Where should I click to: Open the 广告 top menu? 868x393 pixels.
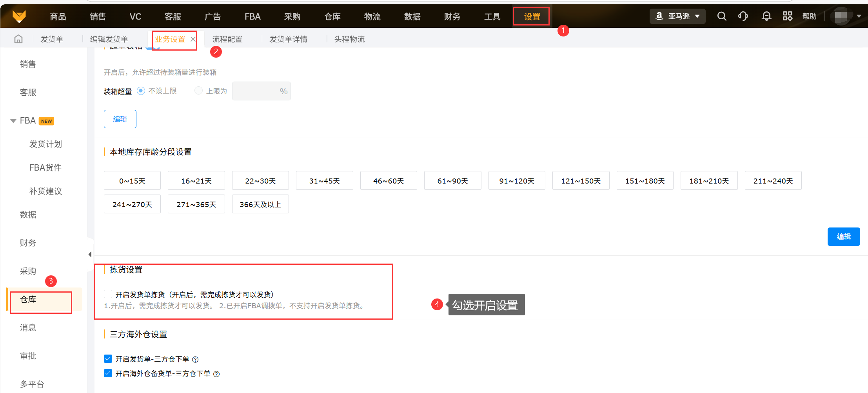(213, 16)
